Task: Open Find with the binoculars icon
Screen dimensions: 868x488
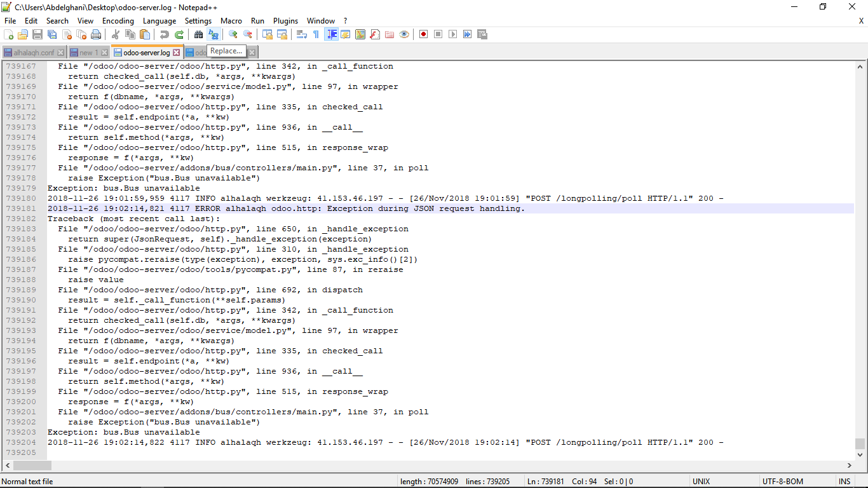Action: [x=198, y=34]
